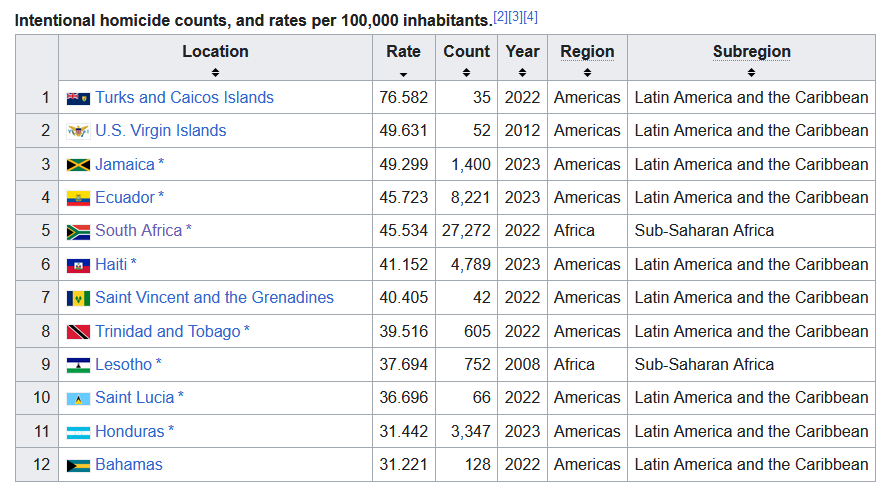Image resolution: width=876 pixels, height=482 pixels.
Task: Select the rate value 31.221
Action: click(x=403, y=465)
